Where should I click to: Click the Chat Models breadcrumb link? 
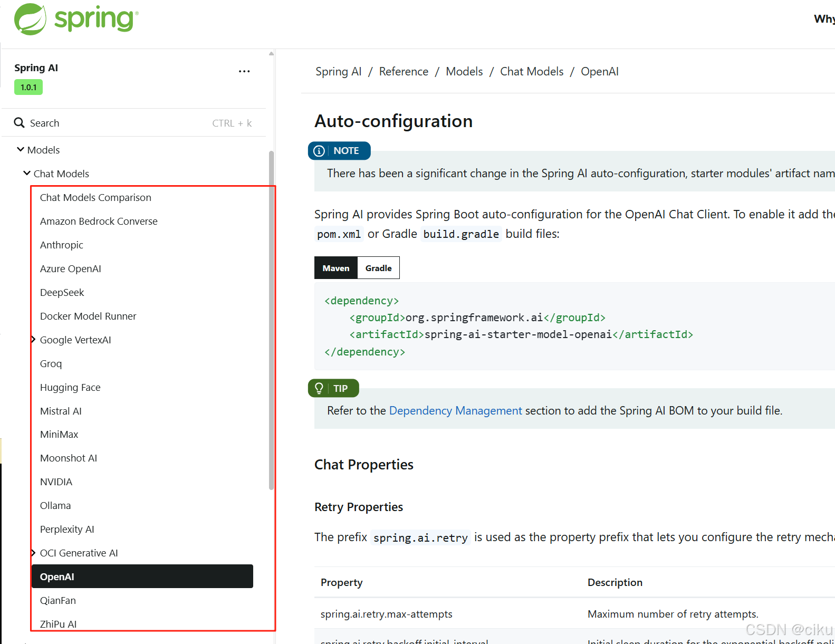coord(532,71)
